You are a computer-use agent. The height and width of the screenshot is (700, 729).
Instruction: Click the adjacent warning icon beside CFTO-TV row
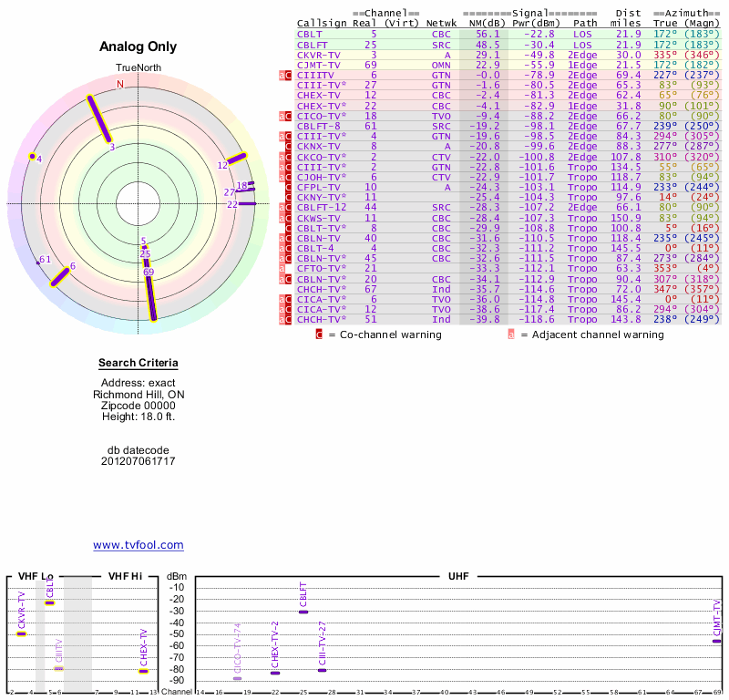(x=282, y=268)
